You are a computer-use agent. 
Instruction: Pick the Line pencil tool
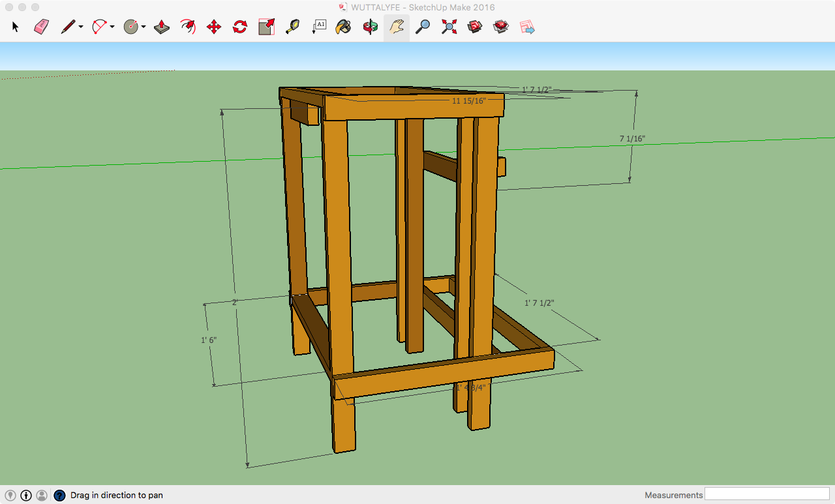(68, 27)
